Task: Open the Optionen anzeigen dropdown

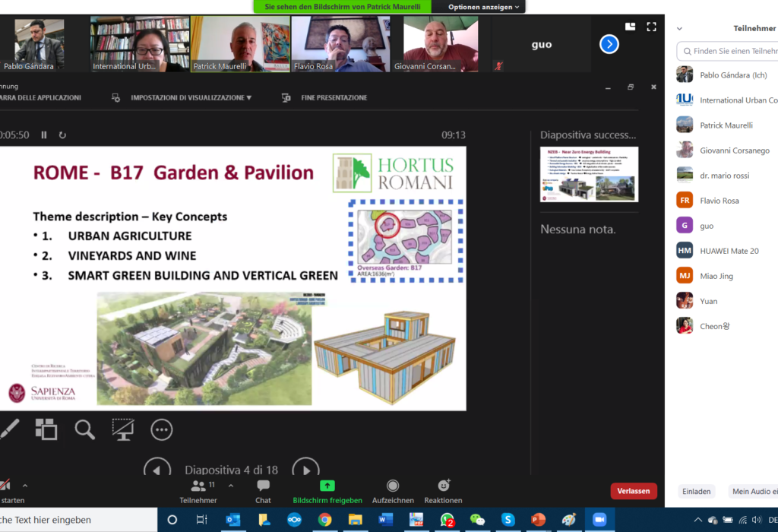Action: [x=478, y=6]
